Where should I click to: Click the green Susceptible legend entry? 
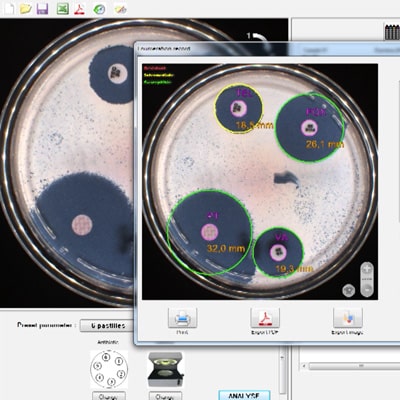click(x=158, y=82)
